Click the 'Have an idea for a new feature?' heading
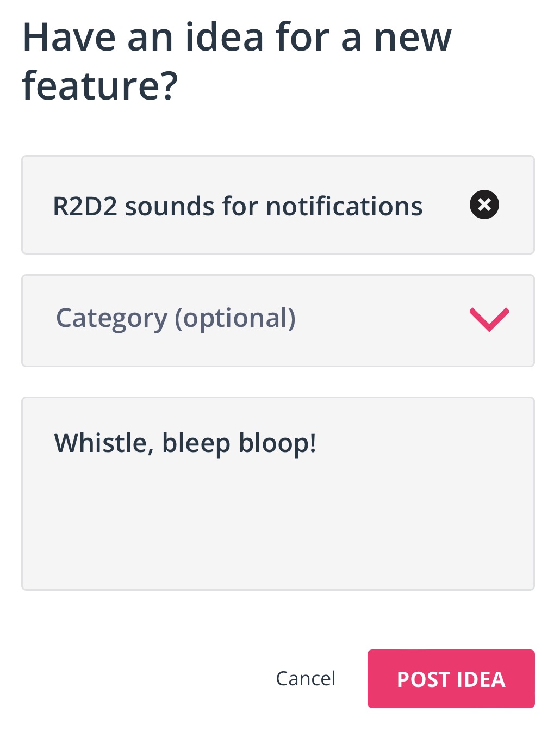 click(237, 61)
